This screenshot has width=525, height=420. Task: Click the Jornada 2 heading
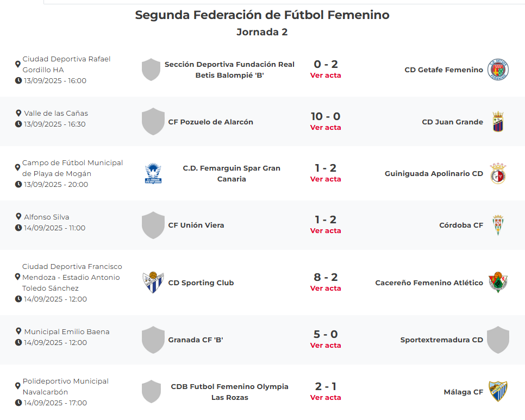click(262, 32)
